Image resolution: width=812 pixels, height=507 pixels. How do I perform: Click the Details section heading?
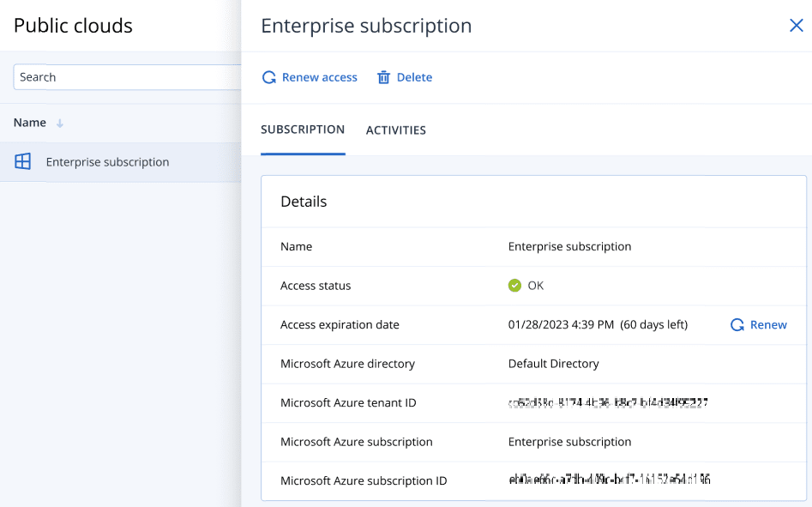click(304, 202)
